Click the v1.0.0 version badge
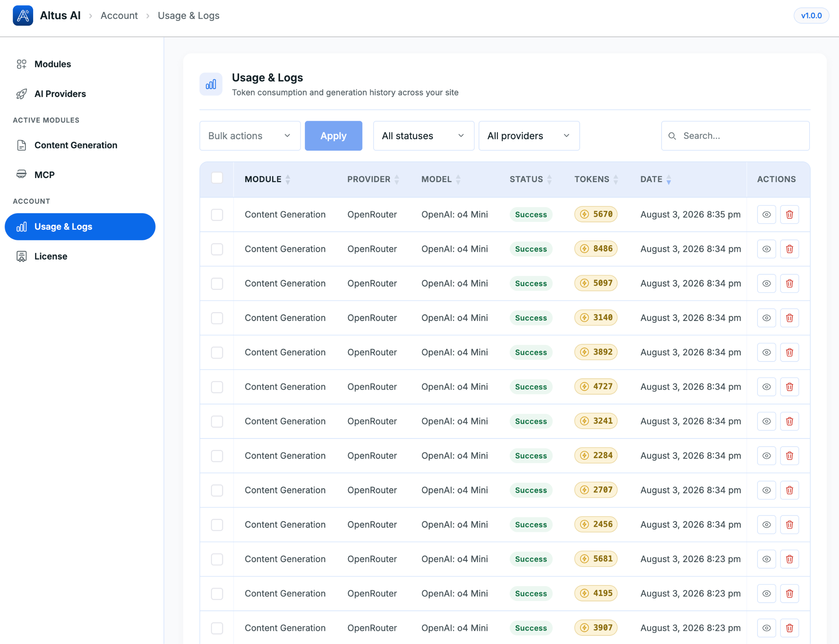The width and height of the screenshot is (839, 644). coord(811,16)
